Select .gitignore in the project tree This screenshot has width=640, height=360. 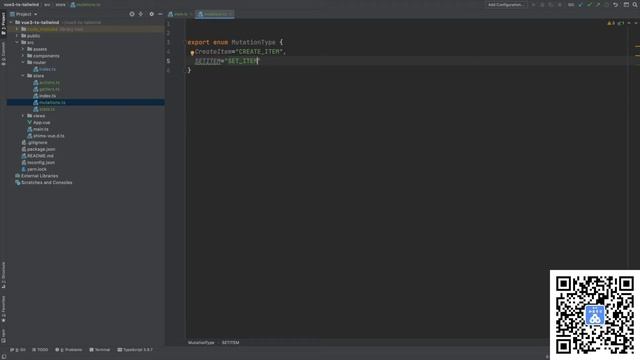(x=34, y=142)
